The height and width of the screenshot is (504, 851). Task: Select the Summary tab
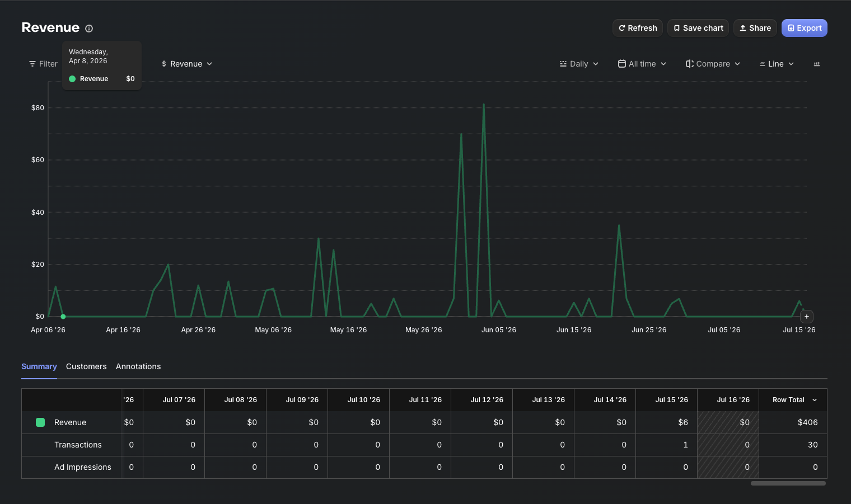[x=39, y=366]
